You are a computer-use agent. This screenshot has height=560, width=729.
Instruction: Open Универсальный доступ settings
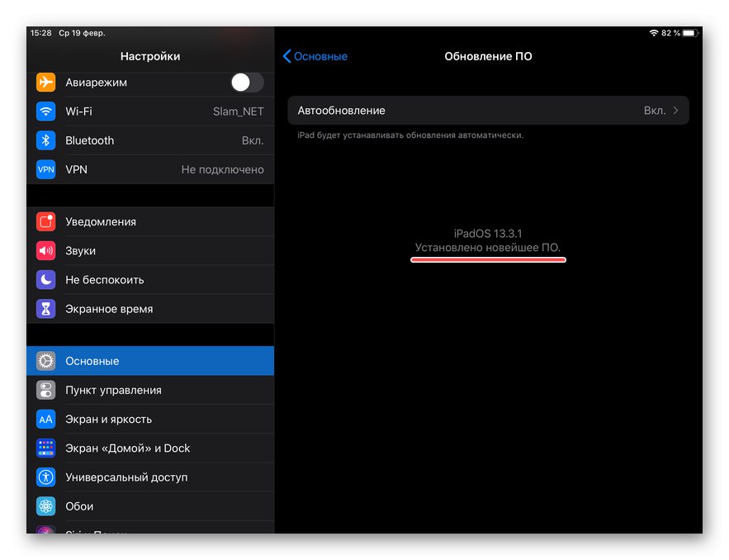[x=150, y=477]
